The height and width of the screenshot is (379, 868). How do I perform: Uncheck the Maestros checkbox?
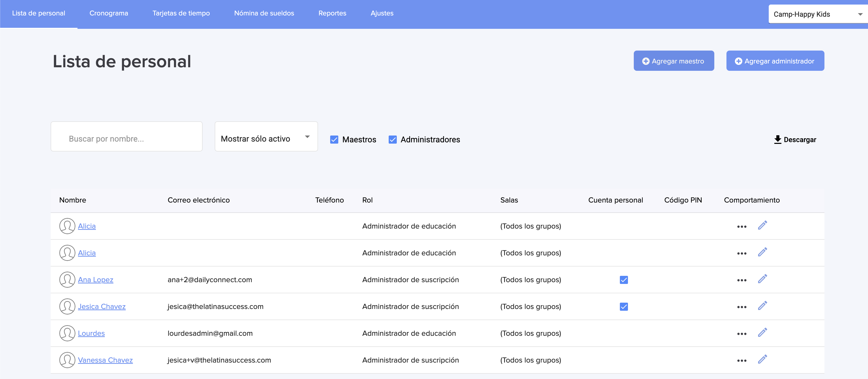click(x=334, y=139)
